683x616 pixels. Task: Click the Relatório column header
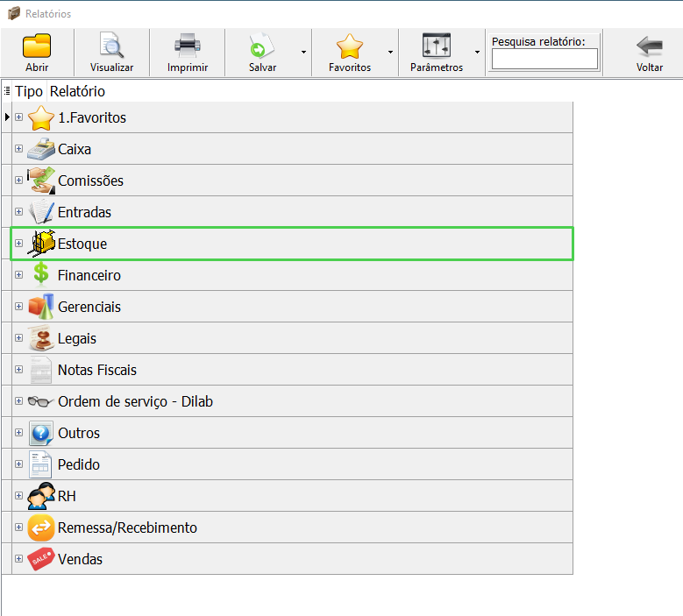coord(77,91)
